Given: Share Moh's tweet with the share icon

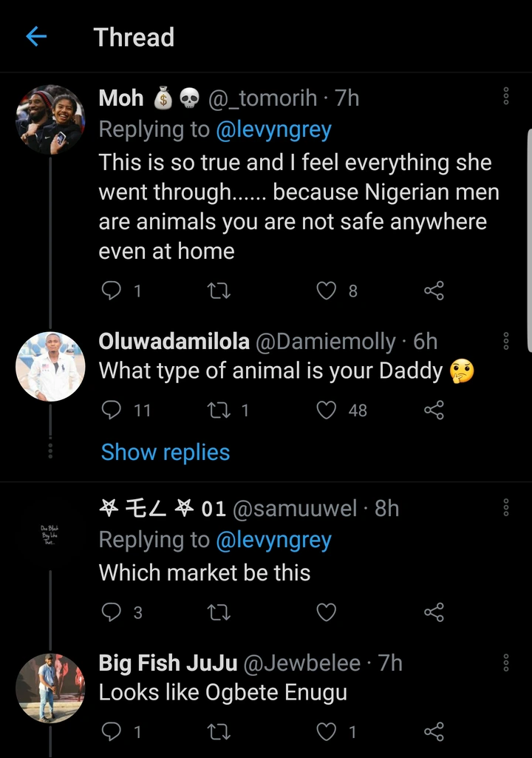Looking at the screenshot, I should pos(434,291).
